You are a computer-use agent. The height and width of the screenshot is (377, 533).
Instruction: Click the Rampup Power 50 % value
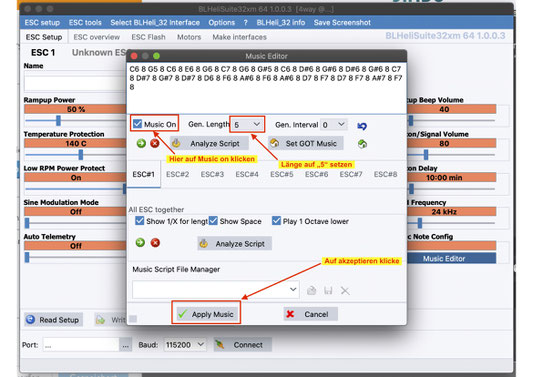pyautogui.click(x=75, y=109)
